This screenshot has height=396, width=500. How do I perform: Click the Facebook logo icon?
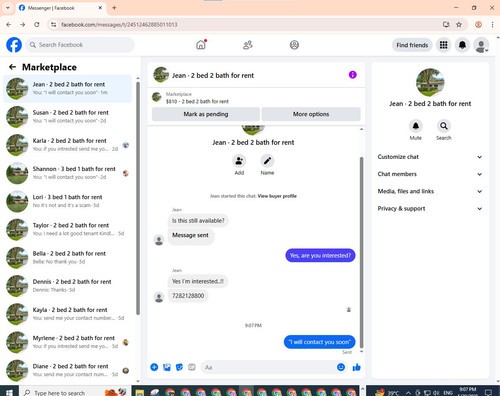point(14,45)
